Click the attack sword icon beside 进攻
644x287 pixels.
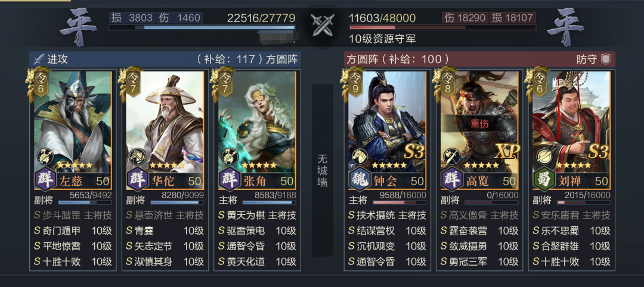coord(39,59)
